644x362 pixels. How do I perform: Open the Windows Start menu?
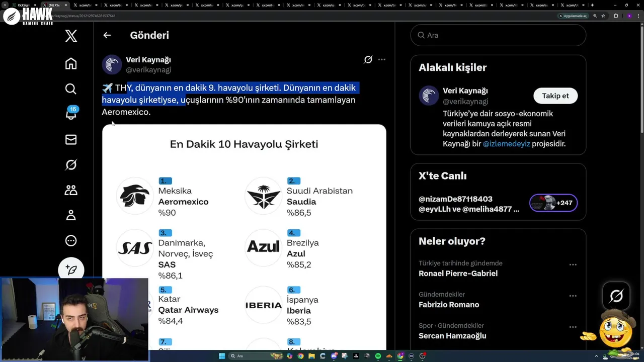[x=222, y=356]
